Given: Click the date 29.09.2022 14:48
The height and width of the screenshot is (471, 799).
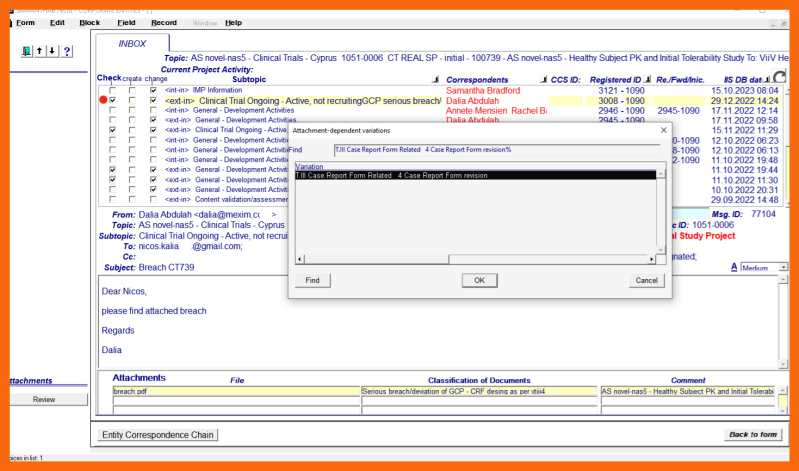Looking at the screenshot, I should (x=744, y=200).
